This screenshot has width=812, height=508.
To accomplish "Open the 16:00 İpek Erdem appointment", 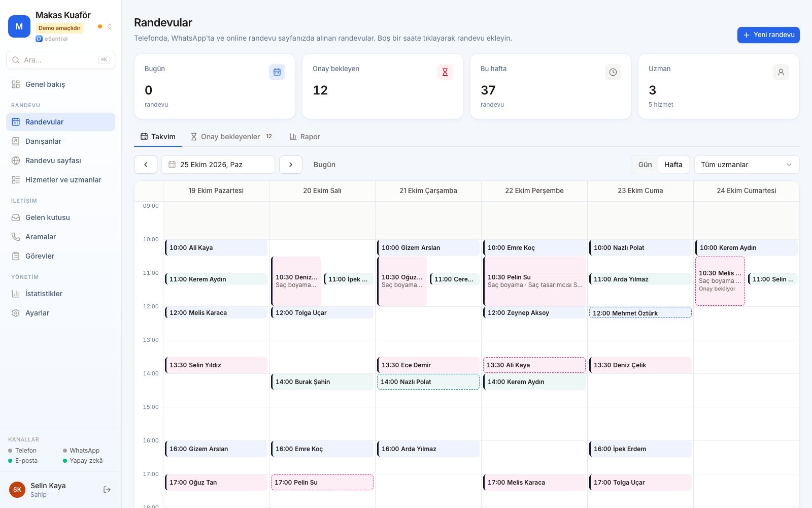I will [x=640, y=449].
